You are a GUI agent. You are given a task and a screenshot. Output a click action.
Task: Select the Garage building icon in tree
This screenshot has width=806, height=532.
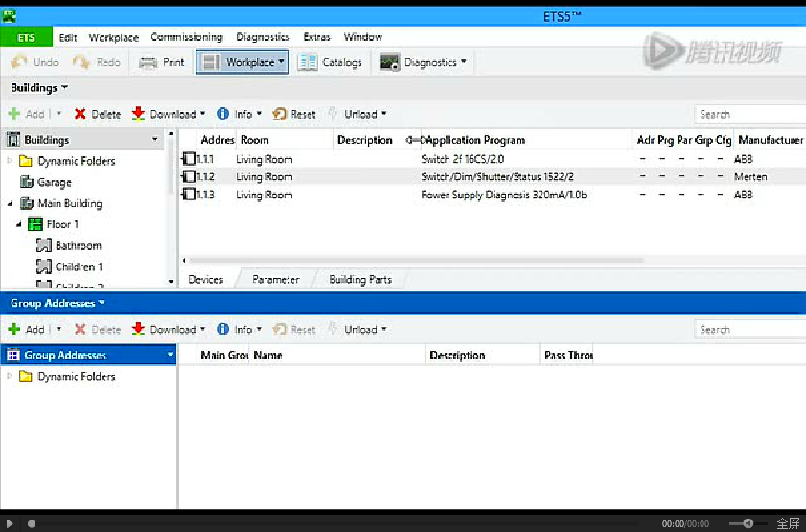pyautogui.click(x=27, y=182)
